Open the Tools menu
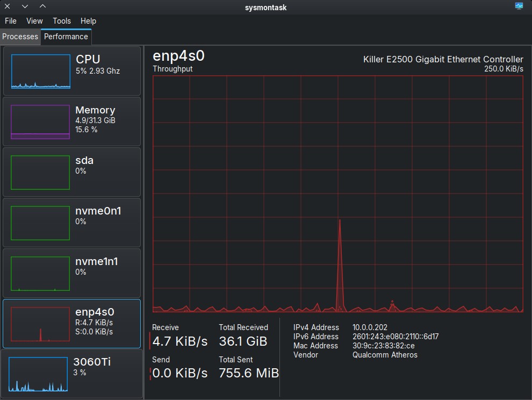 click(x=62, y=21)
